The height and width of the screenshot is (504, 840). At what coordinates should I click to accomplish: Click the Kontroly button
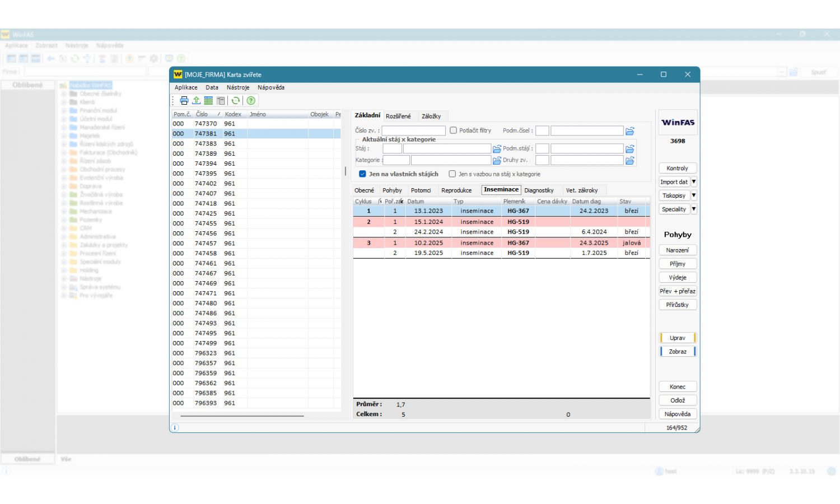point(677,169)
